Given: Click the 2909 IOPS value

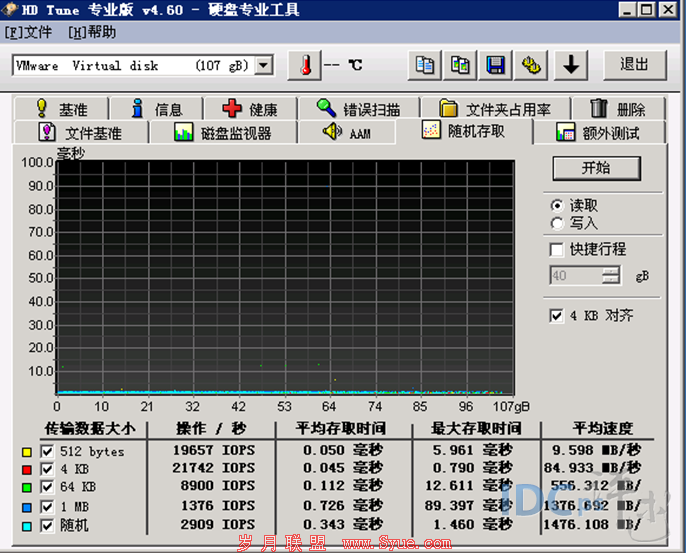Looking at the screenshot, I should coord(218,525).
